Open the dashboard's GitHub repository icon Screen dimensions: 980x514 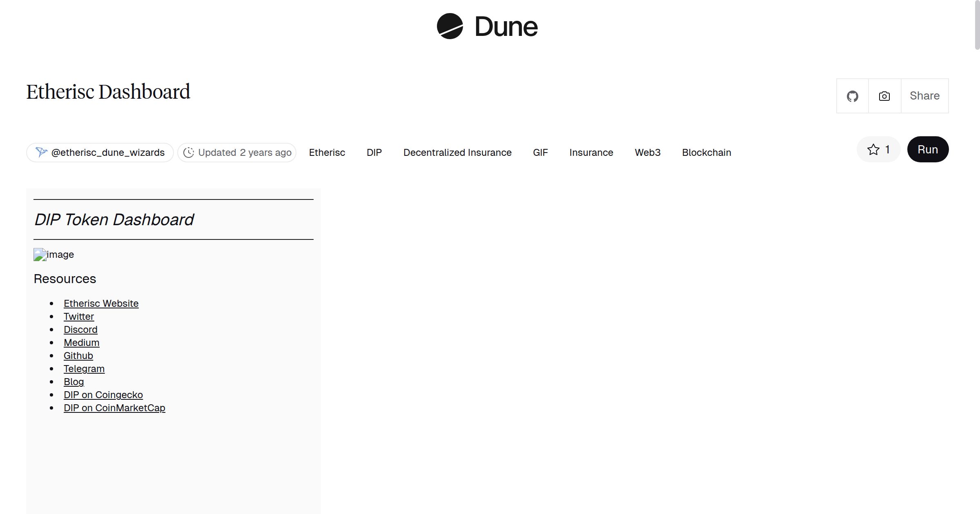point(852,96)
